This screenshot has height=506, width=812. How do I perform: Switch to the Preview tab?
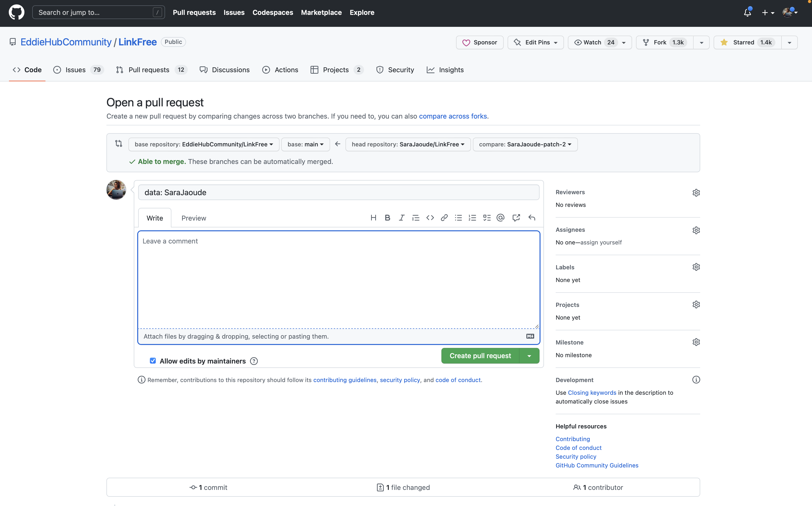pos(194,218)
